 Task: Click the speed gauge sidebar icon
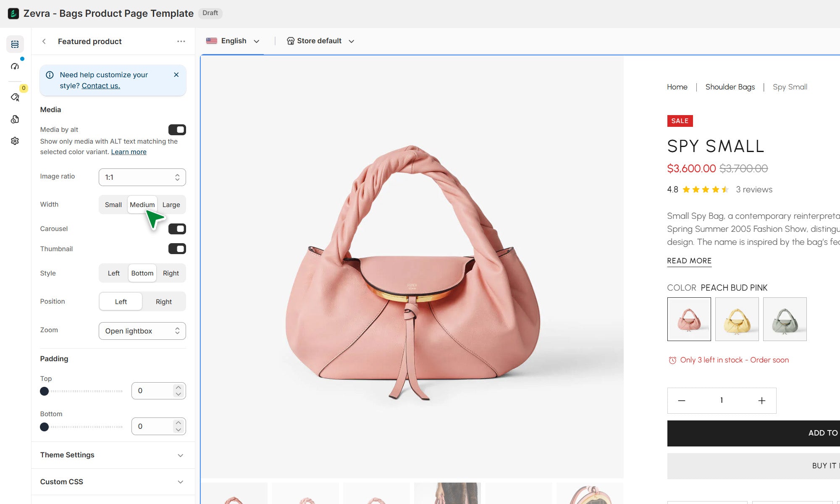point(15,66)
